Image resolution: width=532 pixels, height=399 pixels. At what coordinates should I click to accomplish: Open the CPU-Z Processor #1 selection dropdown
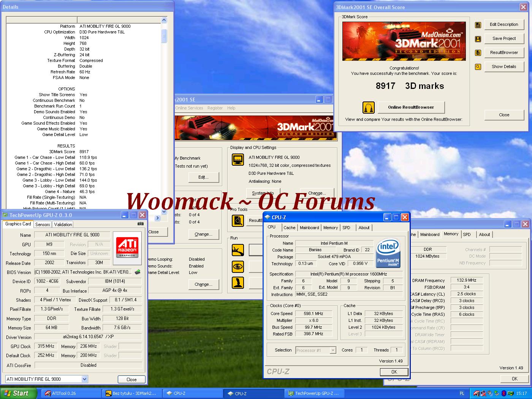333,350
